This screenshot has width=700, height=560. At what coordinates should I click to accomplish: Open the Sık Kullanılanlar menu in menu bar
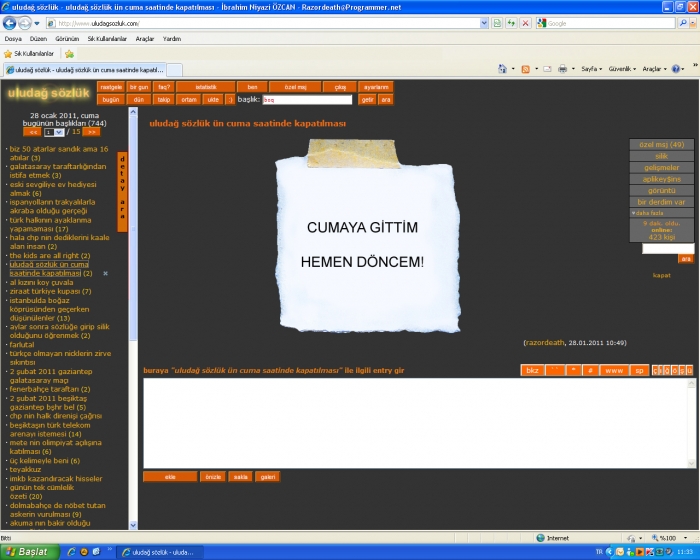pos(107,39)
